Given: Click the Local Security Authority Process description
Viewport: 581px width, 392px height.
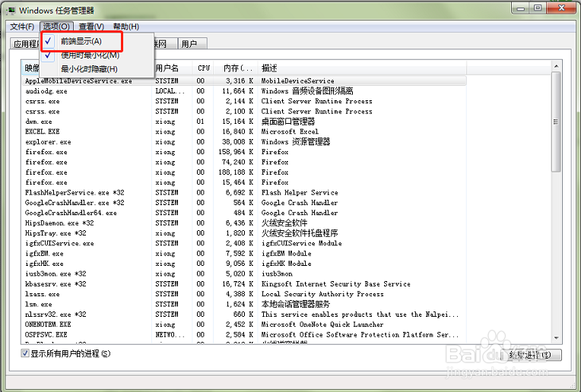Looking at the screenshot, I should pos(322,294).
